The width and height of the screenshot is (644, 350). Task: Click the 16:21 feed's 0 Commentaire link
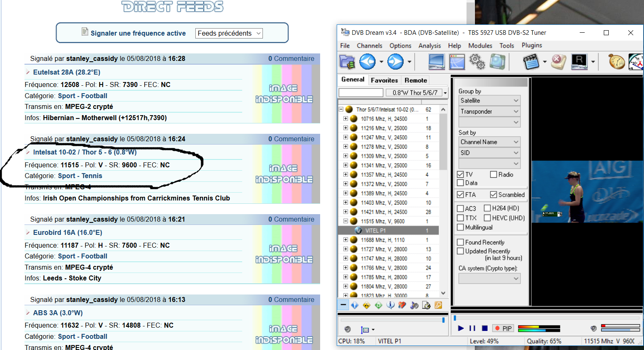click(x=291, y=219)
